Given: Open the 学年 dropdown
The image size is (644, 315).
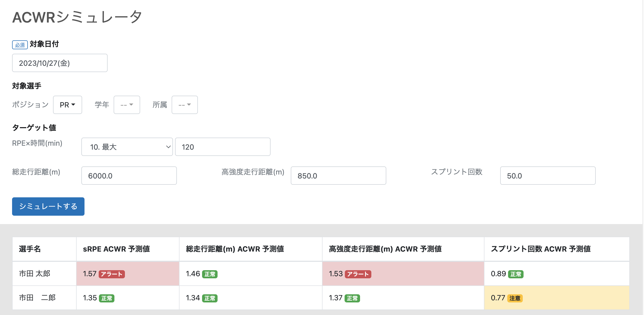Looking at the screenshot, I should pos(127,105).
